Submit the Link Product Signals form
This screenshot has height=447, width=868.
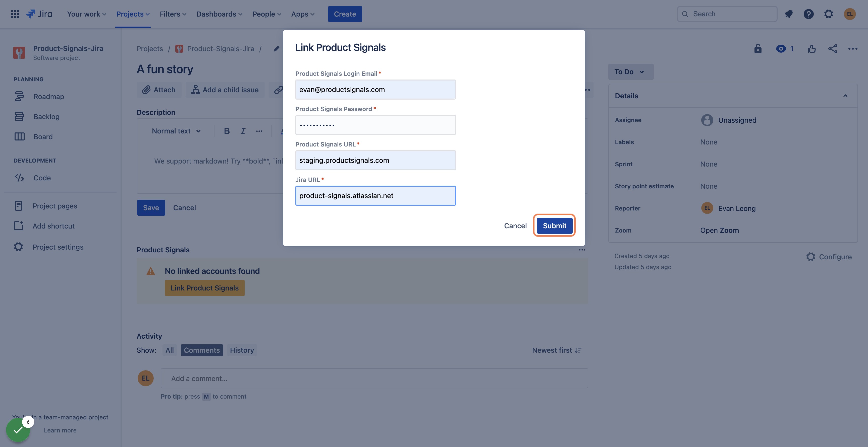pyautogui.click(x=554, y=226)
